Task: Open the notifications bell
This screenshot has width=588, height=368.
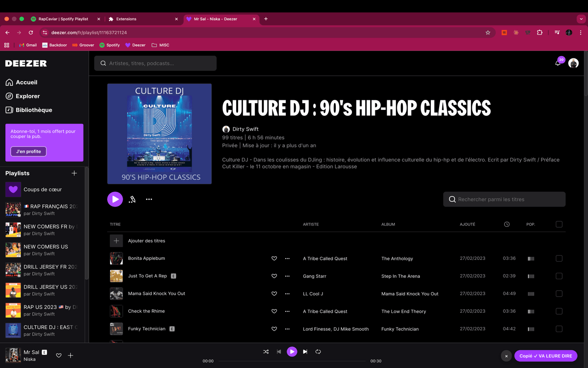Action: tap(558, 63)
